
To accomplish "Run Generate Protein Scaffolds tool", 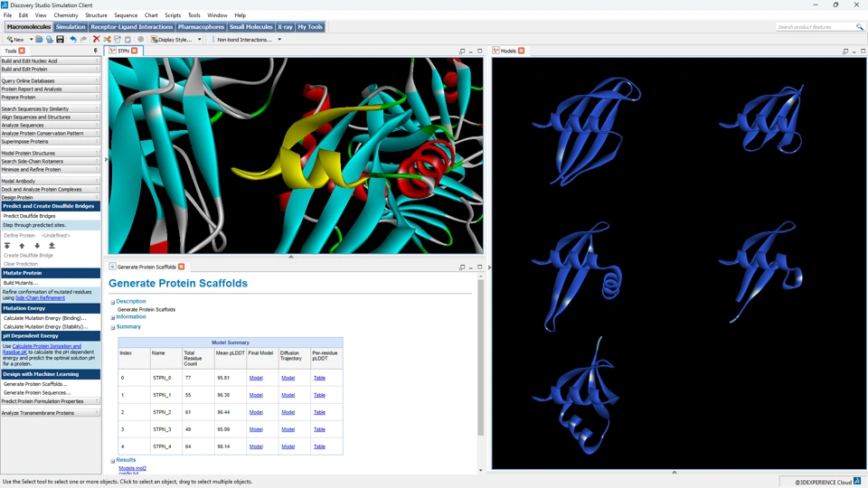I will click(35, 384).
